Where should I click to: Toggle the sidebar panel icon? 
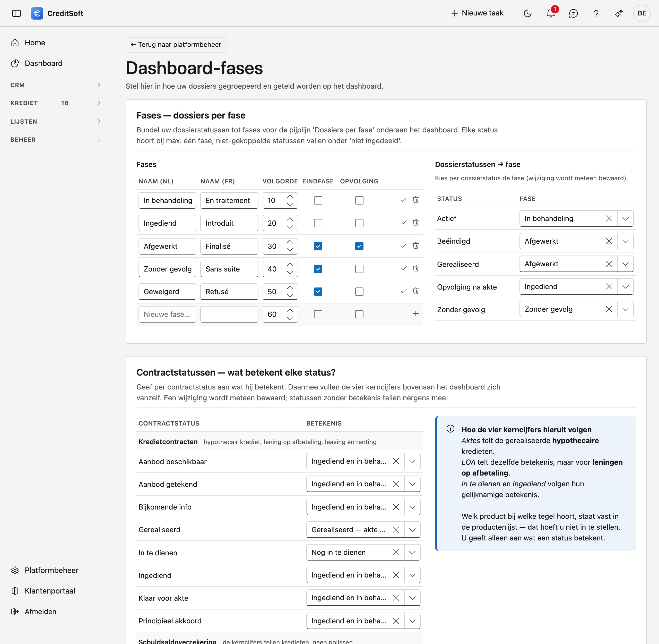[16, 13]
